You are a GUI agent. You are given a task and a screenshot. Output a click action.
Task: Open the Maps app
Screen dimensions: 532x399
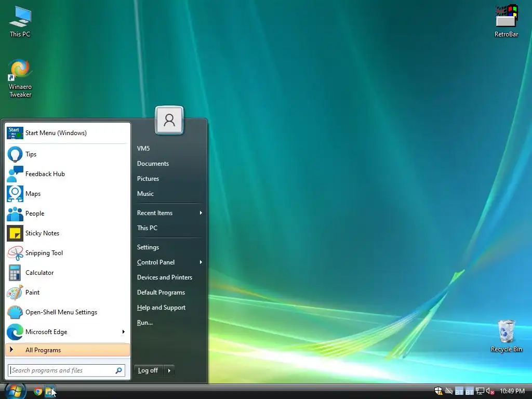68,194
